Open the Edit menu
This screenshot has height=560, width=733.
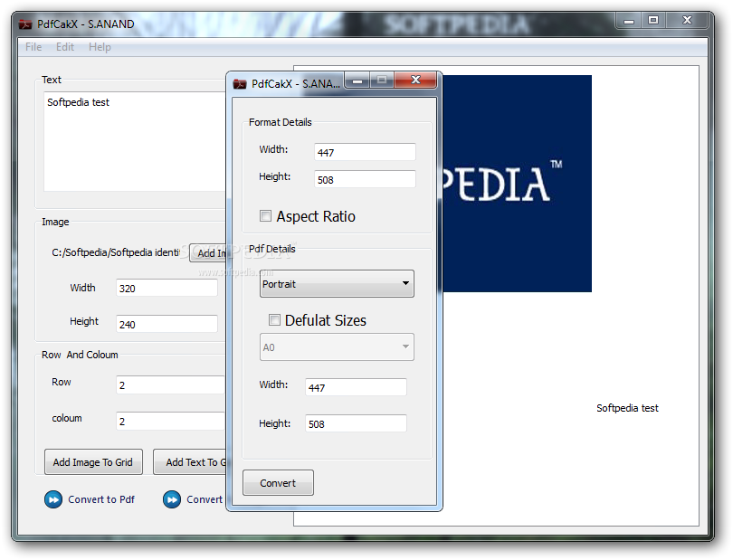[x=65, y=47]
